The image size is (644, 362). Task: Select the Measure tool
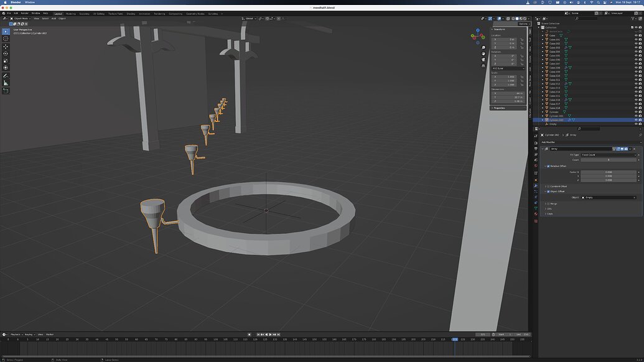[x=6, y=83]
